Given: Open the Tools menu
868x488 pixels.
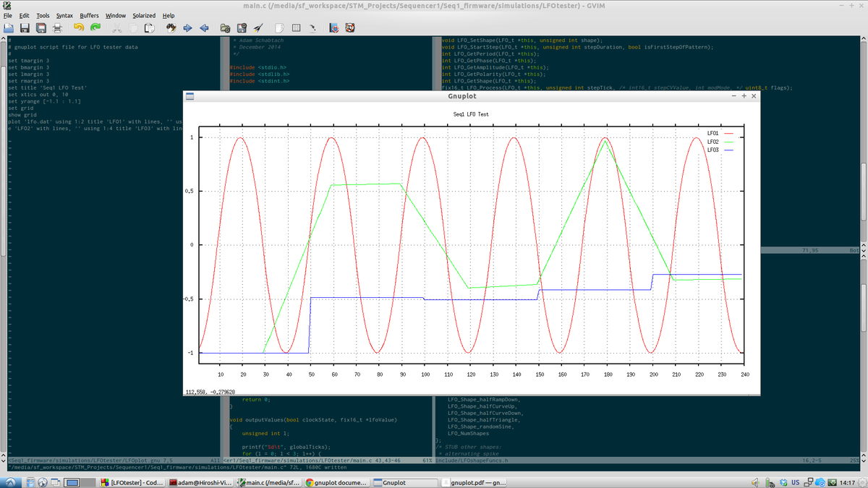Looking at the screenshot, I should [x=43, y=15].
